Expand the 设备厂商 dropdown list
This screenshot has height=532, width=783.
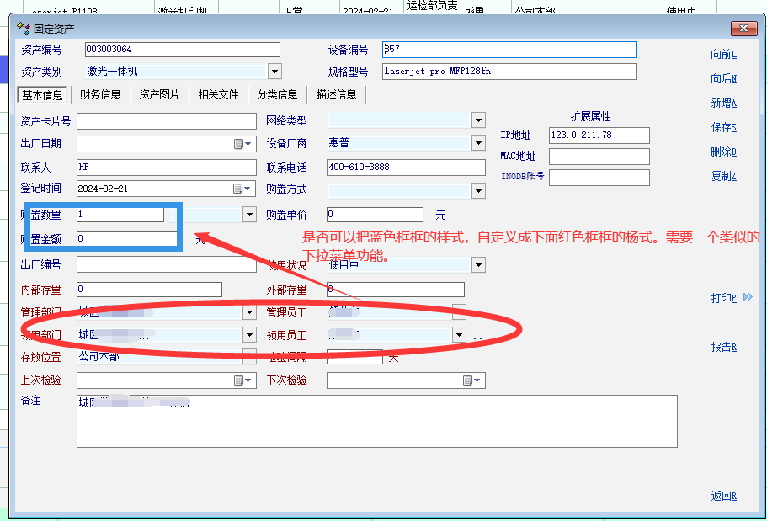478,144
